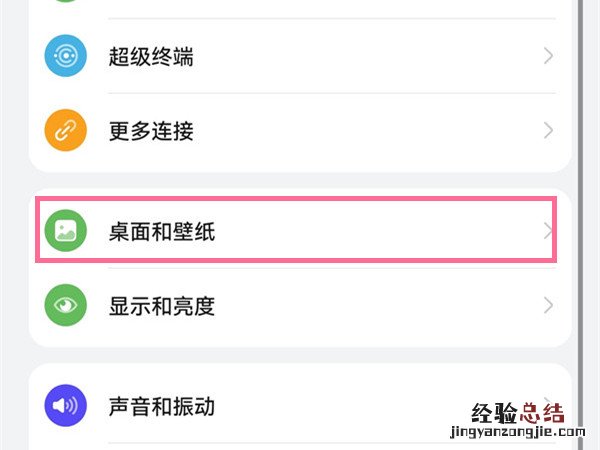The image size is (600, 450).
Task: Tap the chevron beside 声音和振动
Action: coord(548,400)
